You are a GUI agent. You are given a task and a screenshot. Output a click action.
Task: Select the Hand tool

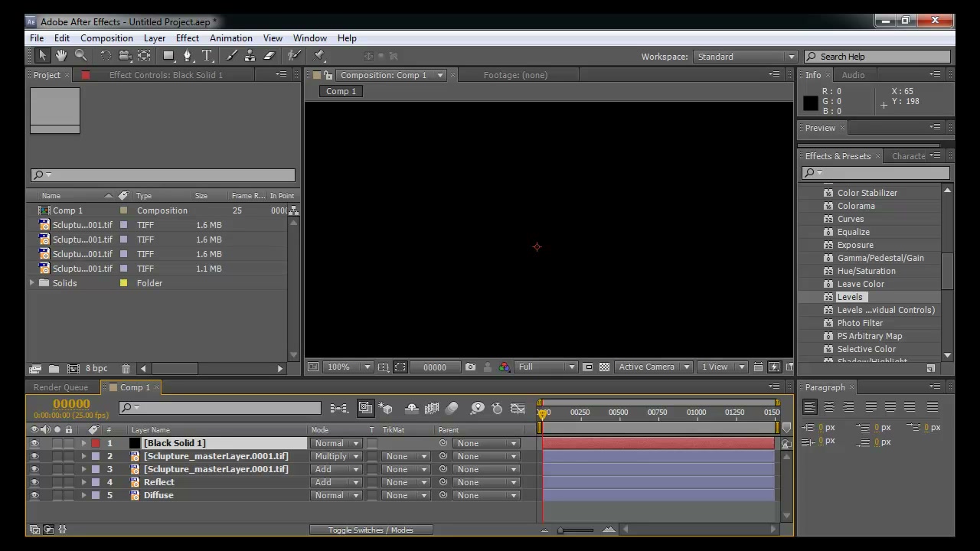(x=61, y=56)
